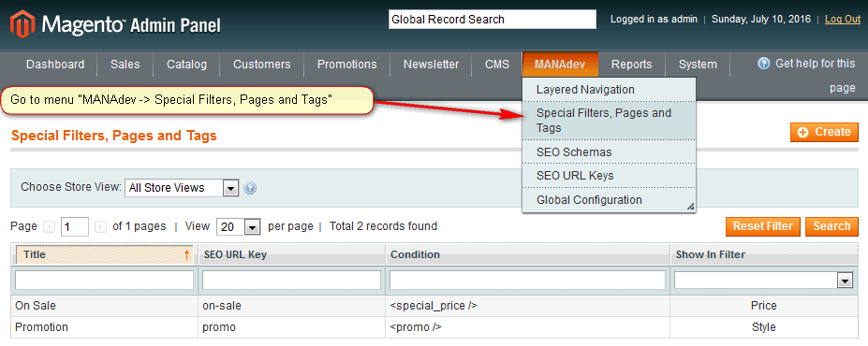
Task: Open the Promotions menu
Action: coord(347,65)
